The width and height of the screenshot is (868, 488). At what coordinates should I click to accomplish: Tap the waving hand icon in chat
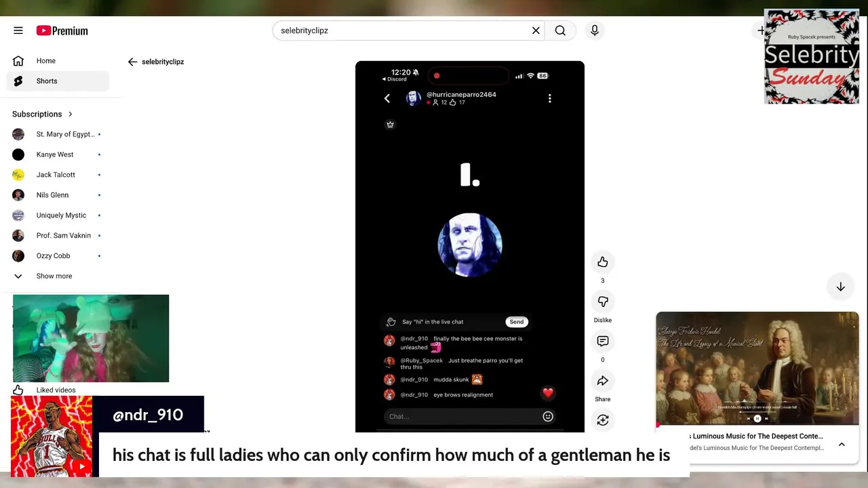(391, 322)
